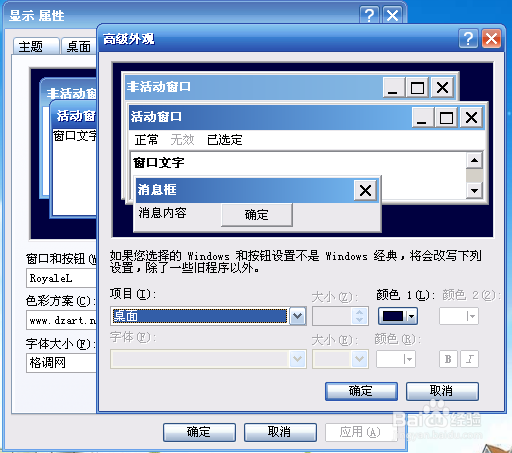Screen dimensions: 512x453
Task: Click 消息内容 text in preview
Action: point(163,213)
